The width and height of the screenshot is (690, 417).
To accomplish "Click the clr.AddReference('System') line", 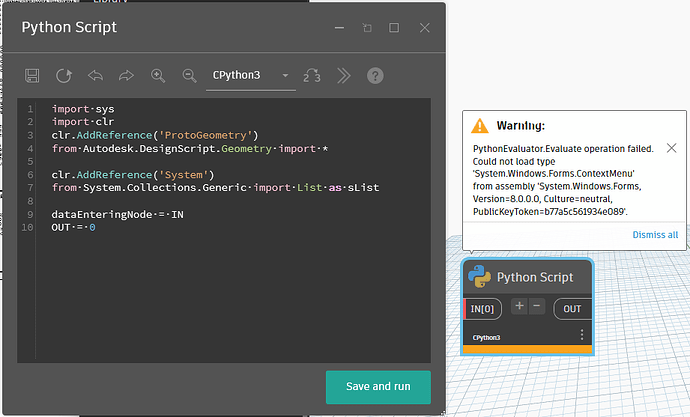I will coord(133,175).
